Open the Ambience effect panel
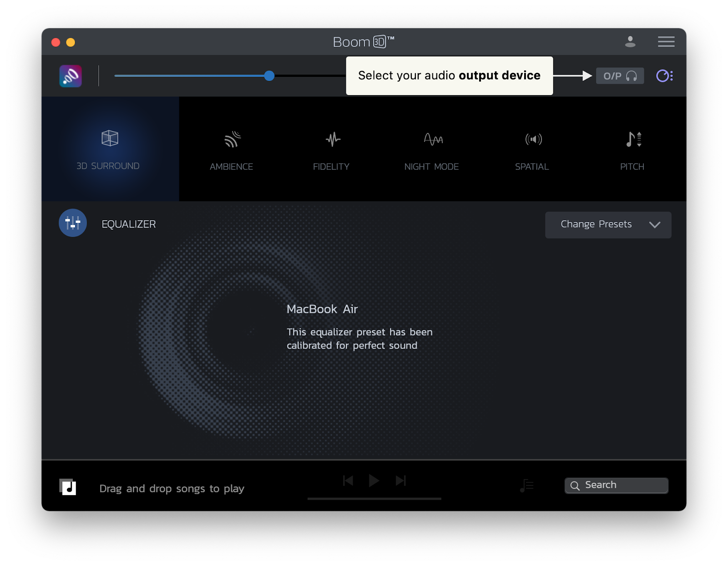Image resolution: width=728 pixels, height=566 pixels. point(231,149)
